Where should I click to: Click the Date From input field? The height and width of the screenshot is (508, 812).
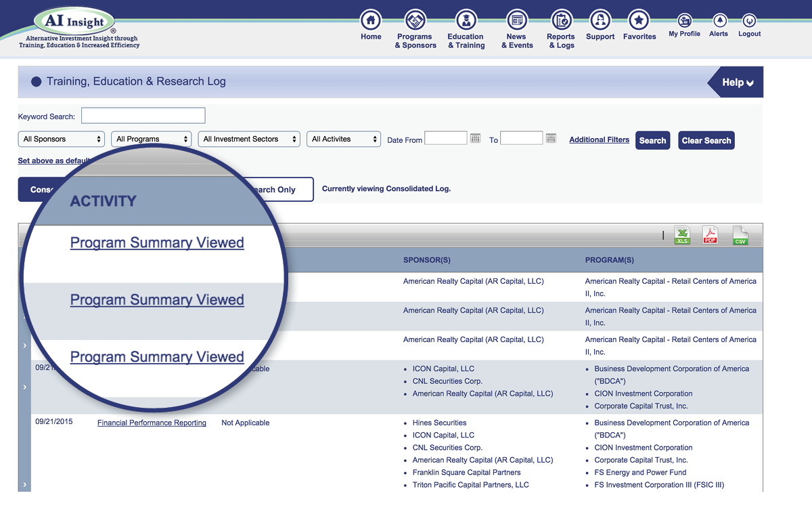[446, 138]
